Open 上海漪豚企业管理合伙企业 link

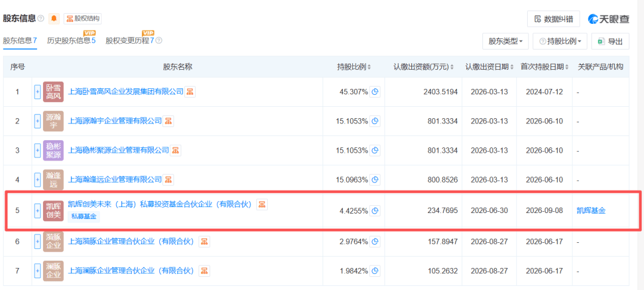click(131, 242)
